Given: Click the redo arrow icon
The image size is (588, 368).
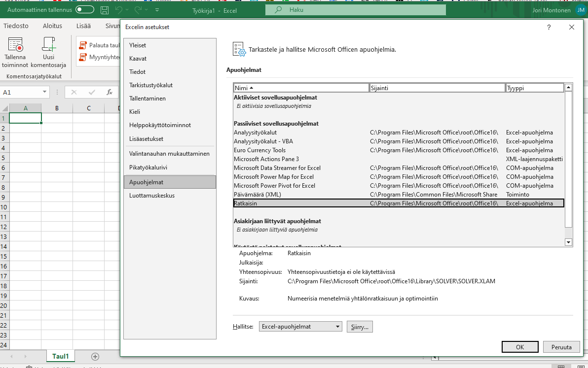Looking at the screenshot, I should pos(138,10).
